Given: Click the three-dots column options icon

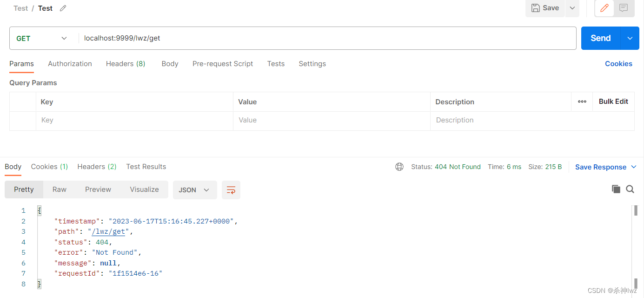Looking at the screenshot, I should [582, 102].
